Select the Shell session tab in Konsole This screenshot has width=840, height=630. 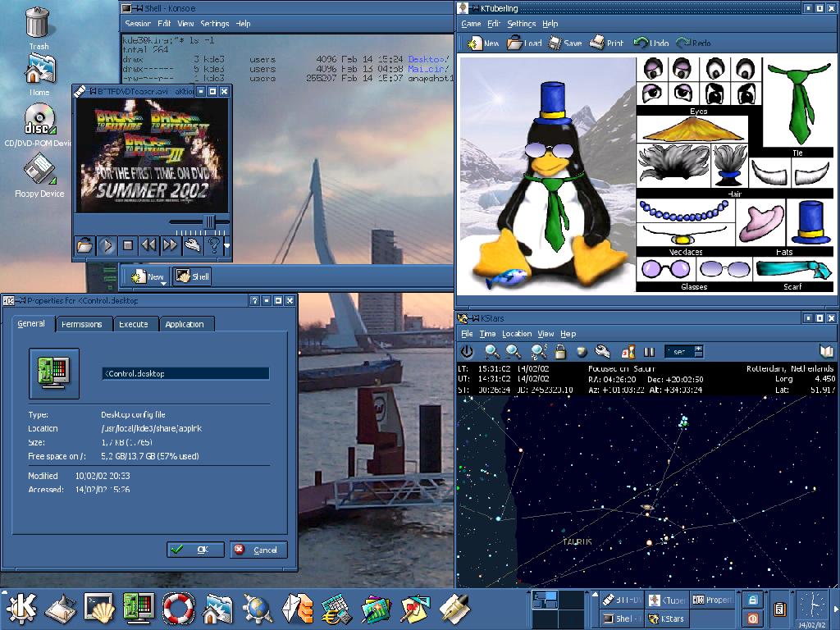pos(192,276)
